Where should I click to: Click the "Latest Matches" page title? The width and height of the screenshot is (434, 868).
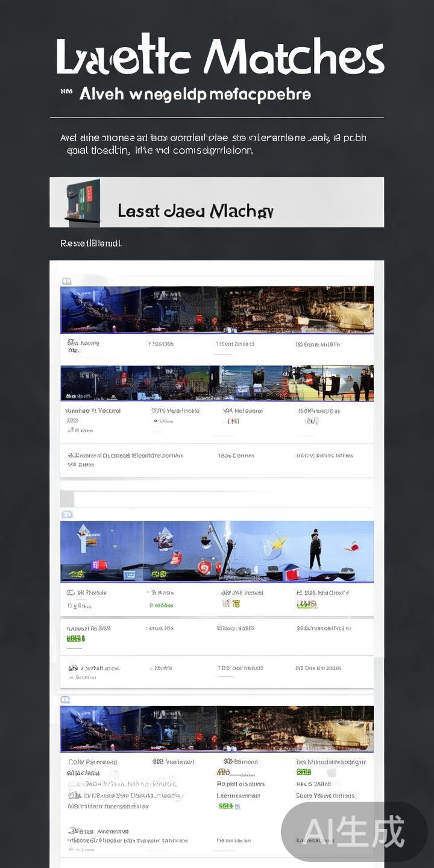click(220, 58)
